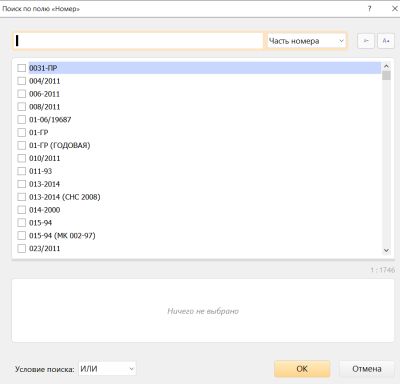400x384 pixels.
Task: Tick the checkbox for 0031-ПР
Action: click(21, 68)
